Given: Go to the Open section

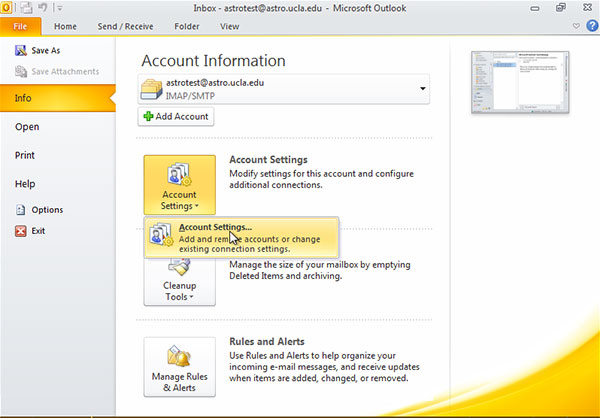Looking at the screenshot, I should [27, 127].
